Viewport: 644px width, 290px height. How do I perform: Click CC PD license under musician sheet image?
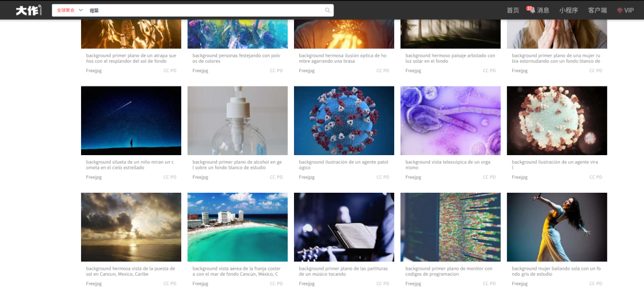tap(382, 284)
